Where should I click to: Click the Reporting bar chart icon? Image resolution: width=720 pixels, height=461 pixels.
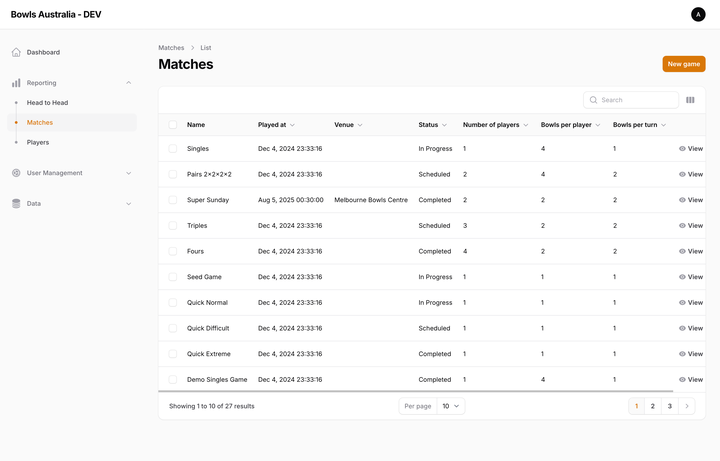coord(16,83)
